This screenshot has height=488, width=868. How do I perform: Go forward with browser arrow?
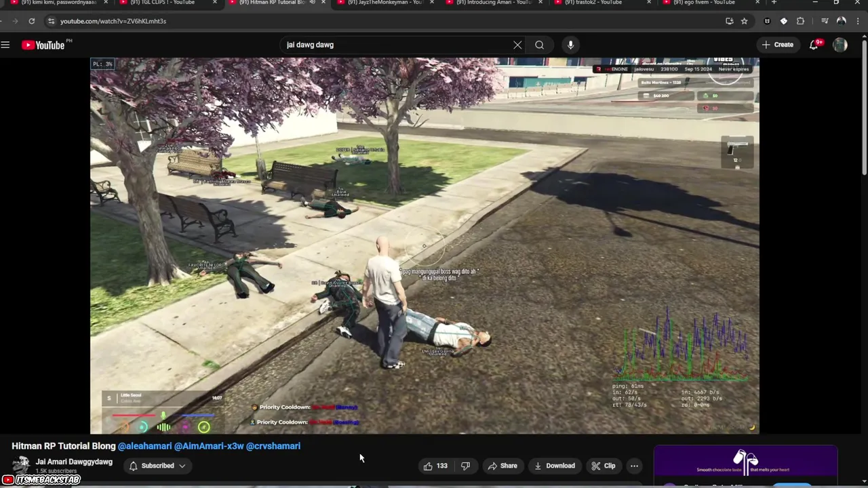pos(14,21)
